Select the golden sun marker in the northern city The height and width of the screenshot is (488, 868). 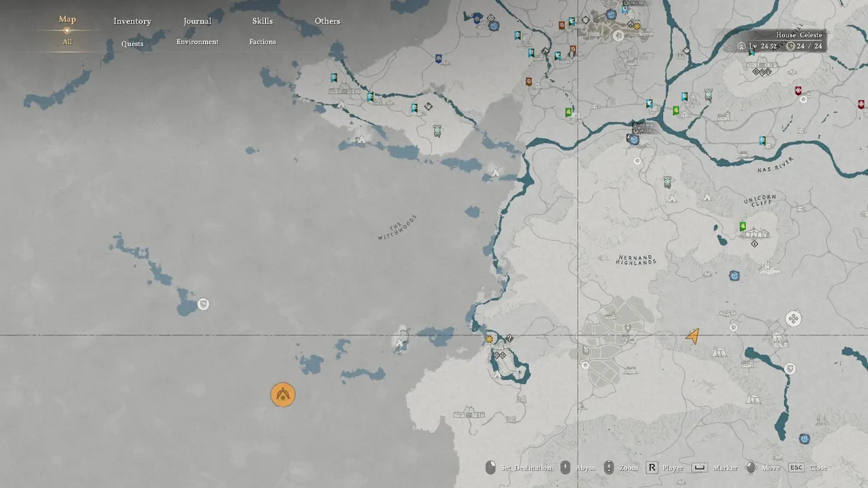click(637, 27)
